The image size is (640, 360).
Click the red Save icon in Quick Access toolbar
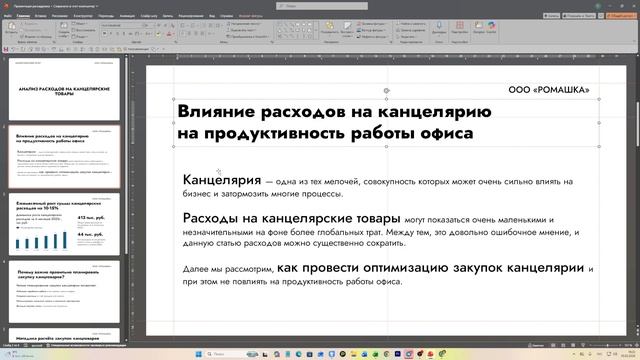point(6,49)
